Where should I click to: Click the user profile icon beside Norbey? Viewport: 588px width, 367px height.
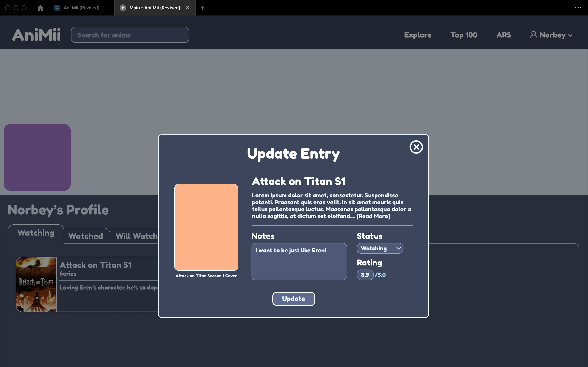coord(533,35)
